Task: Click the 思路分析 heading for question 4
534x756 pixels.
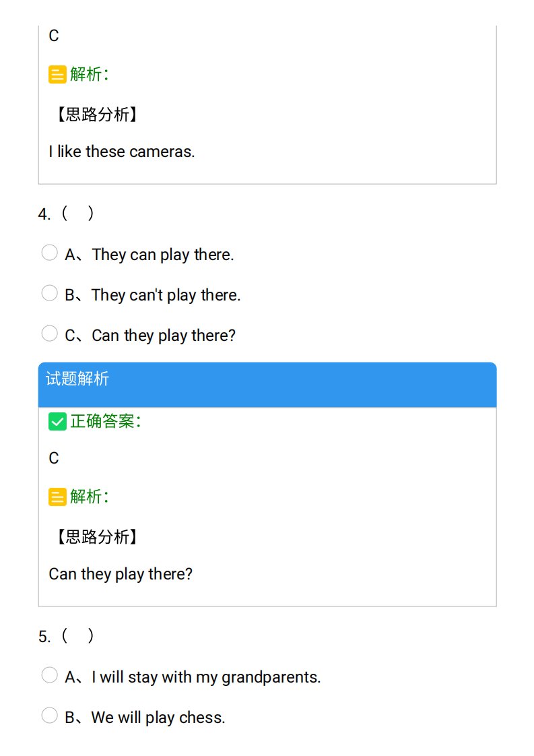Action: [x=98, y=536]
